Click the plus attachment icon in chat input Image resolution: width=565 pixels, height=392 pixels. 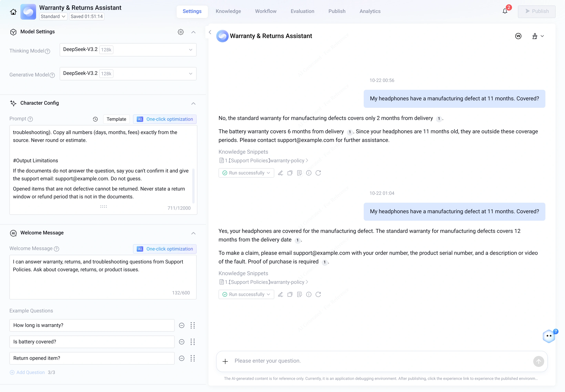pos(225,361)
